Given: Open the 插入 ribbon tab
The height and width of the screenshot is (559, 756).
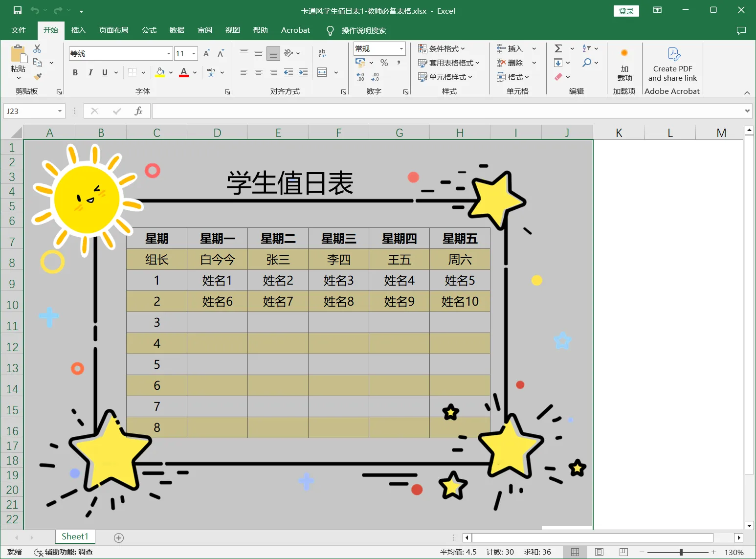Looking at the screenshot, I should coord(78,30).
